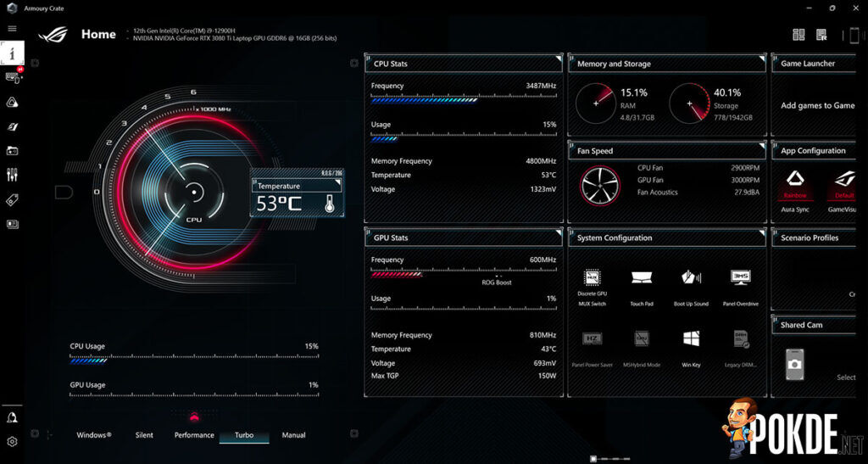This screenshot has height=464, width=868.
Task: Click the 2900RPM CPU Fan value
Action: click(745, 168)
